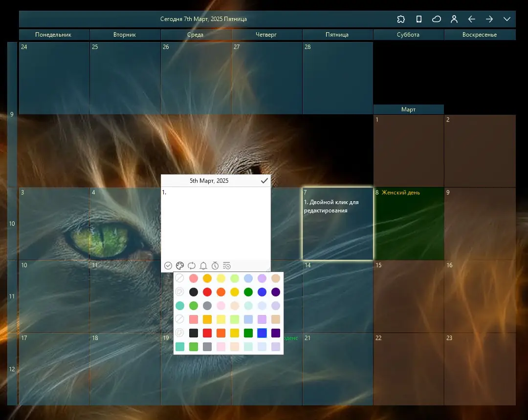This screenshot has width=528, height=420.
Task: Go to next month with right arrow
Action: tap(489, 19)
